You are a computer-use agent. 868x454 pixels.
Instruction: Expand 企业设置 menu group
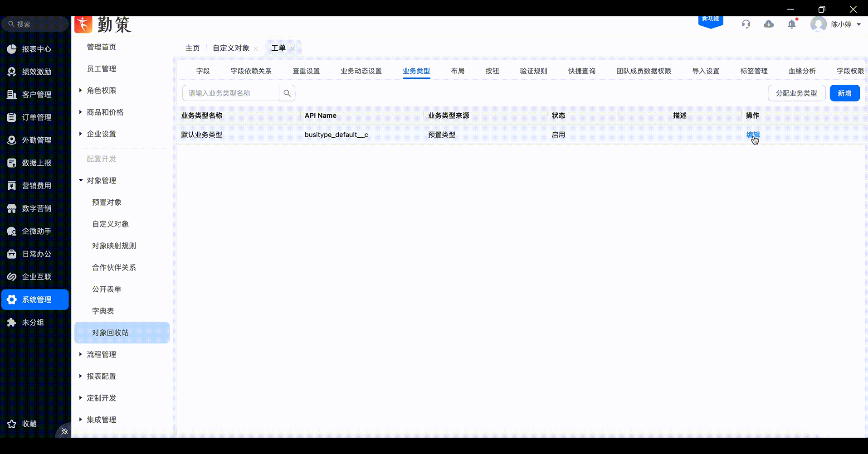pos(80,134)
